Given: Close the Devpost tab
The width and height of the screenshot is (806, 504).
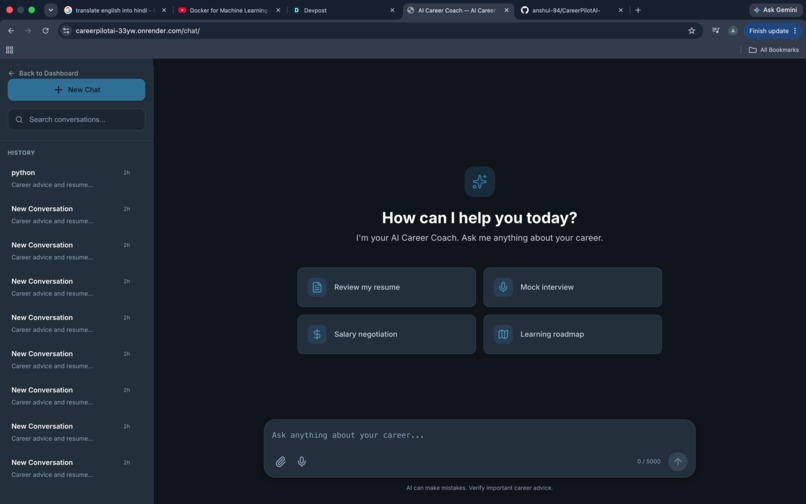Looking at the screenshot, I should tap(392, 10).
